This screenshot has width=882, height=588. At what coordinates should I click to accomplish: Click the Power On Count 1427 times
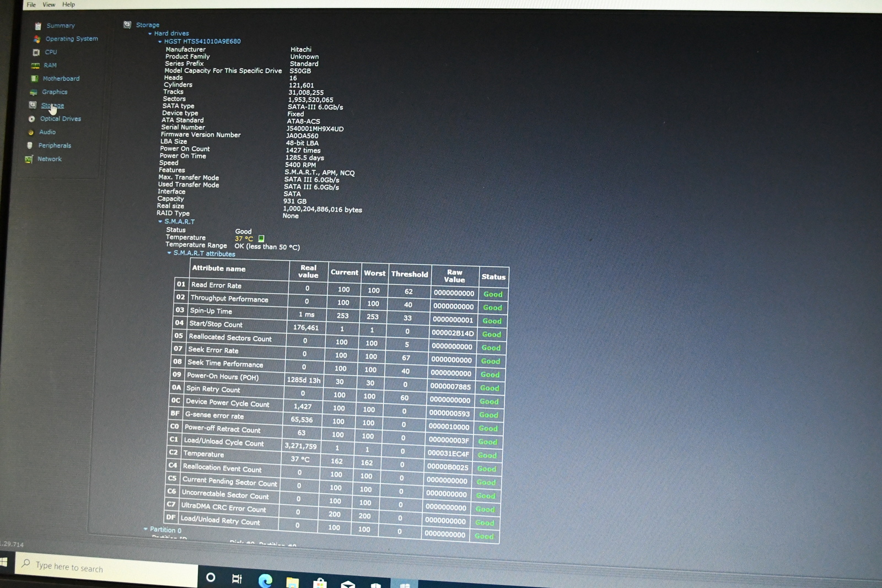tap(303, 150)
